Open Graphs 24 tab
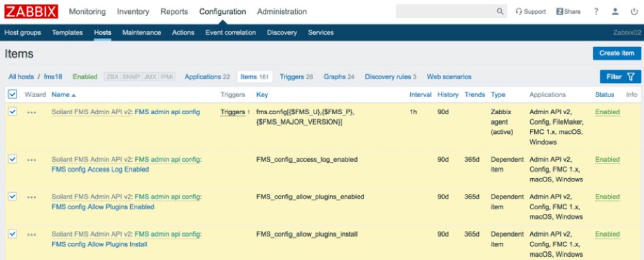The width and height of the screenshot is (644, 260). [339, 77]
